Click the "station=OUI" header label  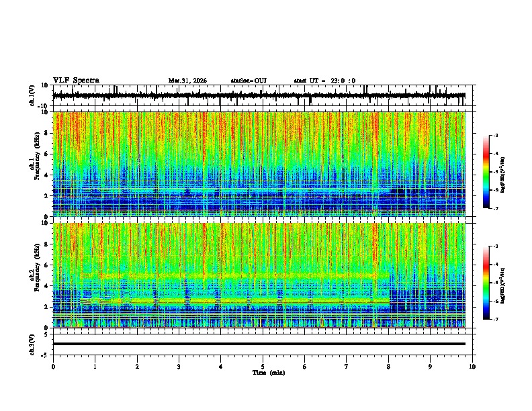[x=249, y=81]
